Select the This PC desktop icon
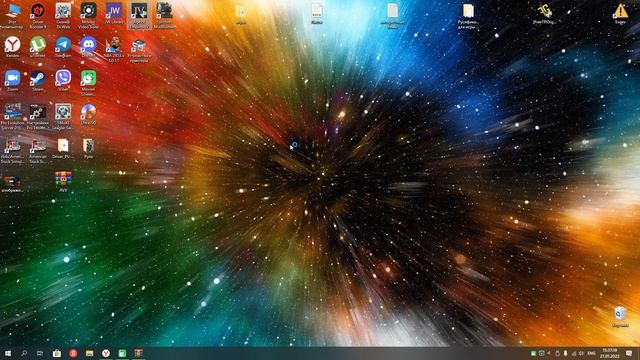The width and height of the screenshot is (640, 360). (12, 16)
